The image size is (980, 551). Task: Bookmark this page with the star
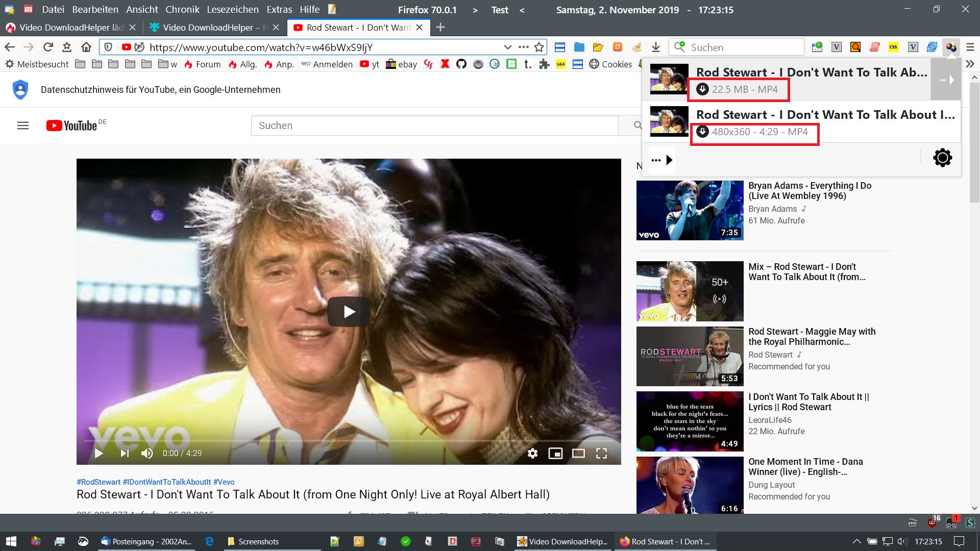point(539,47)
